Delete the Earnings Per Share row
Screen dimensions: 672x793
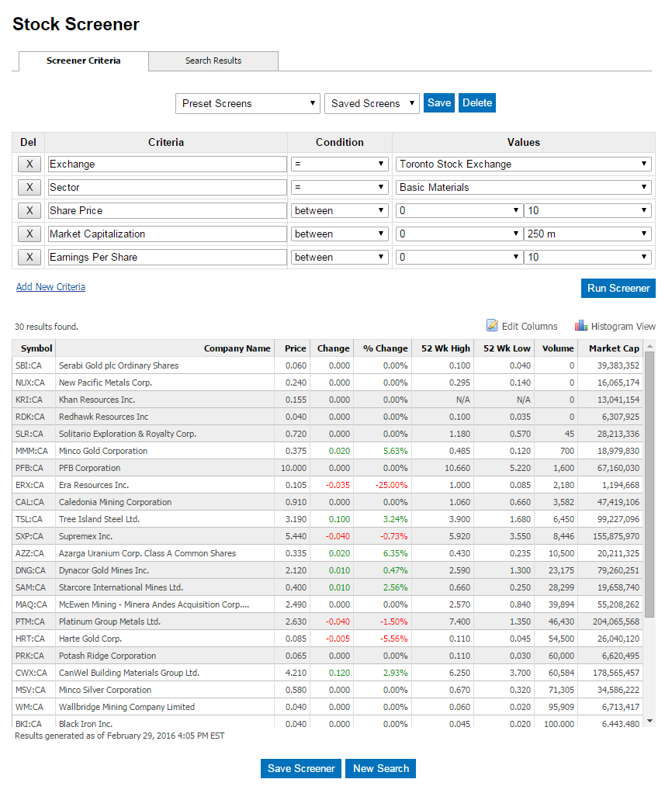click(29, 257)
